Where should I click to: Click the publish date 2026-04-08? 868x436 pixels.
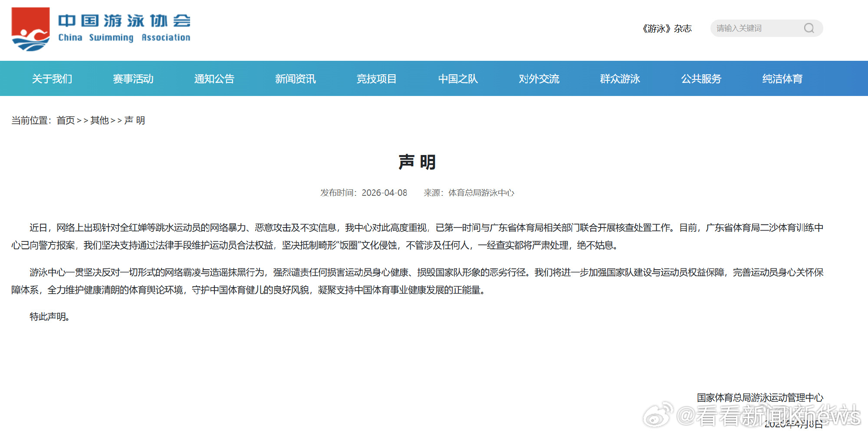click(x=385, y=192)
